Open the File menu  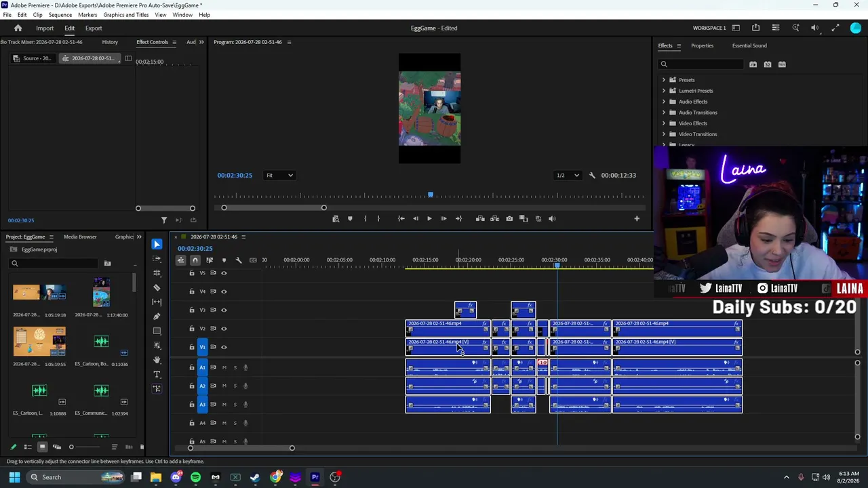click(x=7, y=15)
